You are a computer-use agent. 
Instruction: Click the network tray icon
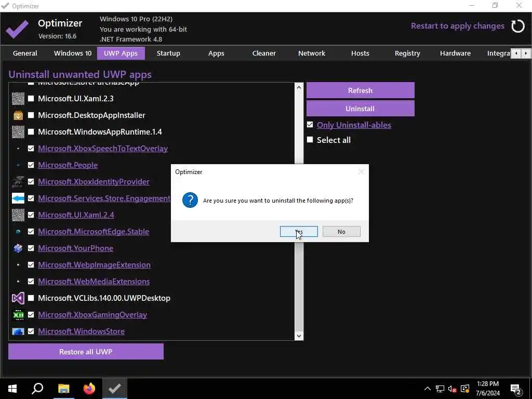click(440, 389)
